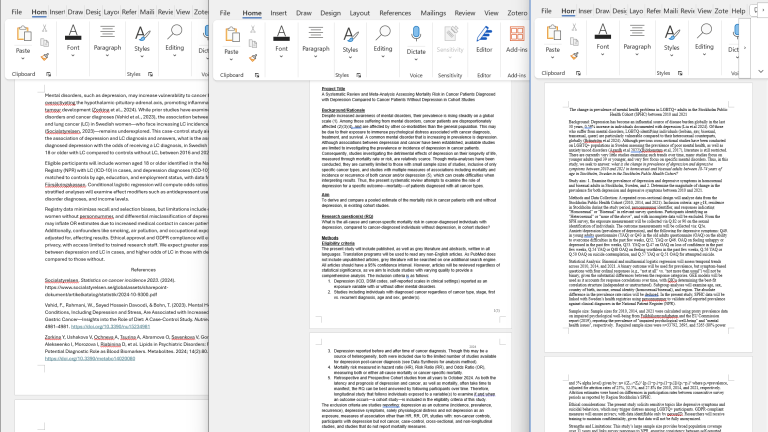Collapse the ribbon using the right window's chevron

tap(760, 72)
